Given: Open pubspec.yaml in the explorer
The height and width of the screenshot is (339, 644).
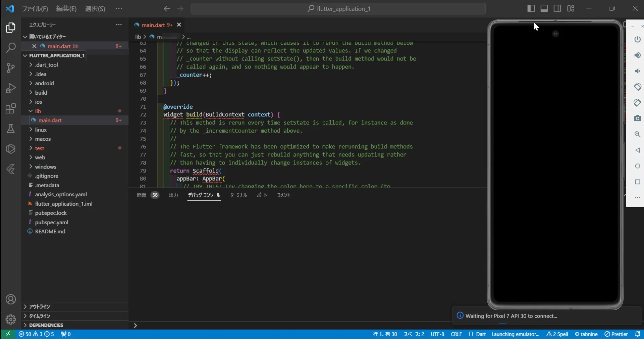Looking at the screenshot, I should coord(75,222).
